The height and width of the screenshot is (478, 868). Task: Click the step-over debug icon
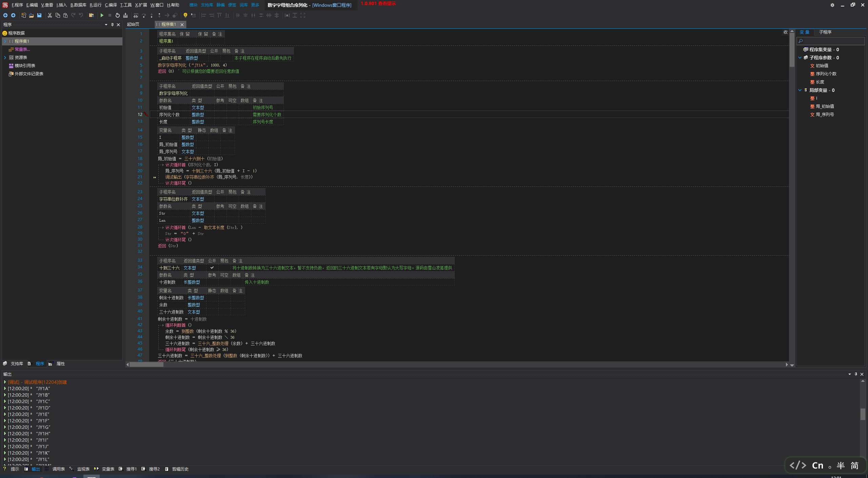(x=143, y=16)
